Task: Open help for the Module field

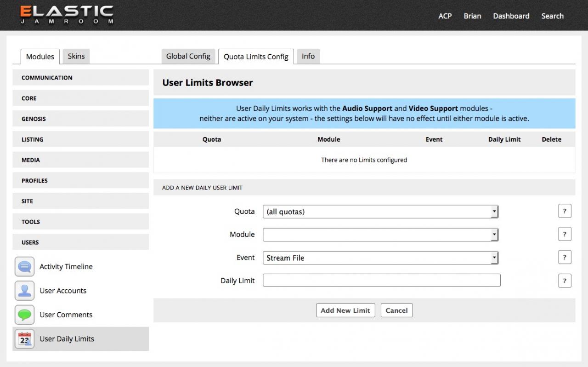Action: (565, 234)
